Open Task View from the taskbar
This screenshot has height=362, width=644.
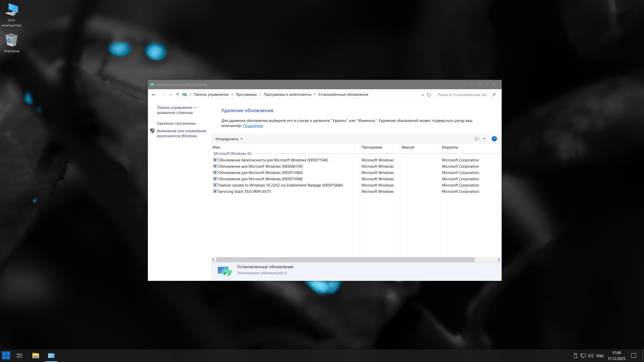20,355
